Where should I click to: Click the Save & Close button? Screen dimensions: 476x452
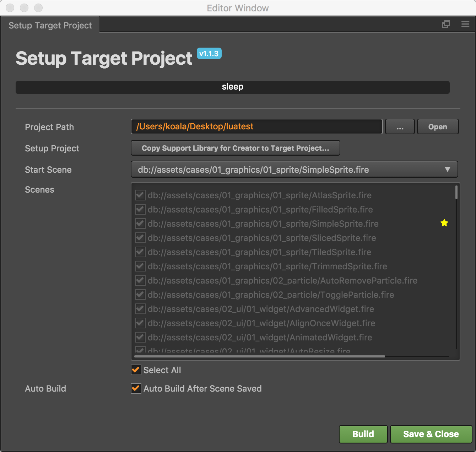tap(431, 434)
